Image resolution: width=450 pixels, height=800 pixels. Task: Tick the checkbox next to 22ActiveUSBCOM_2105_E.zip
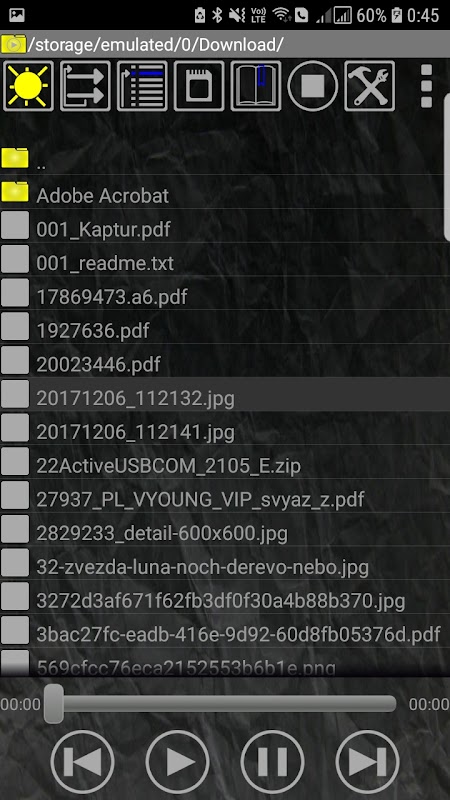click(x=15, y=462)
